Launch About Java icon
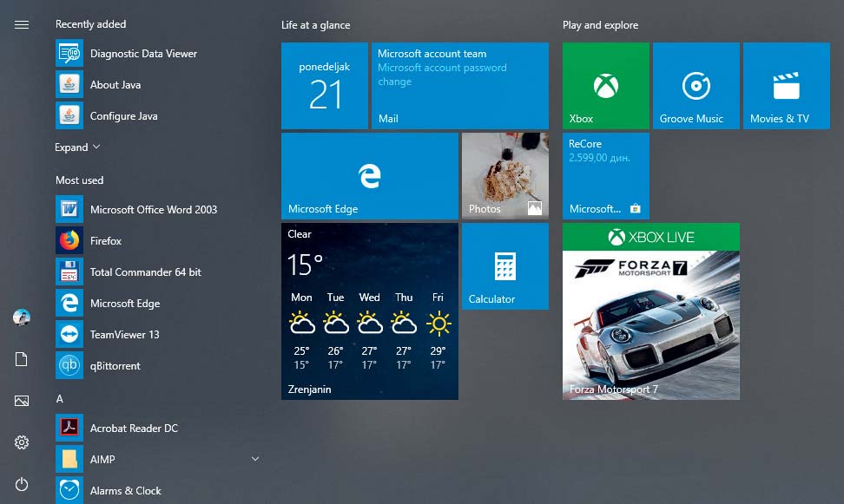Image resolution: width=844 pixels, height=504 pixels. pos(69,84)
